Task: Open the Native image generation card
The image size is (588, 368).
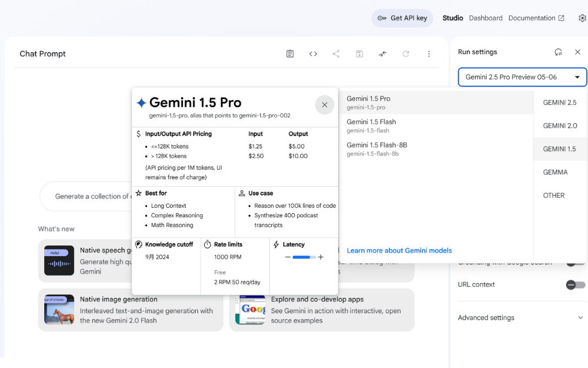Action: [x=131, y=310]
